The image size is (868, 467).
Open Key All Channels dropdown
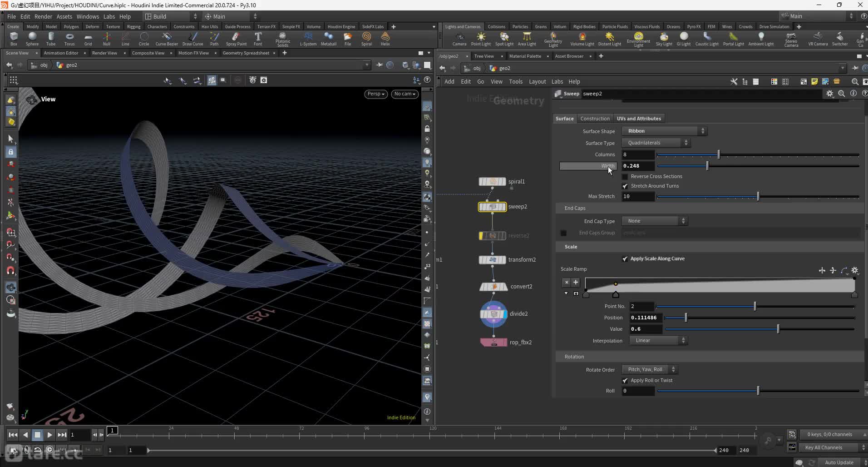[x=833, y=447]
